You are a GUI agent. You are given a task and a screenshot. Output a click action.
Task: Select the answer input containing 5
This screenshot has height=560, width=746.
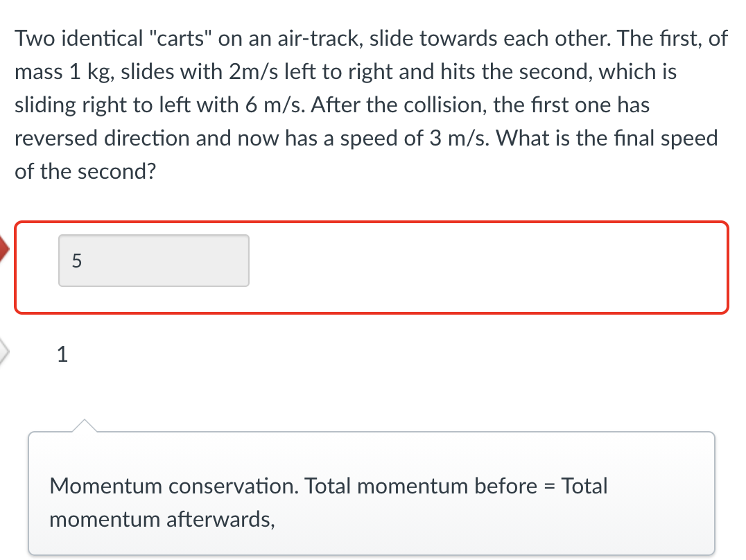tap(153, 261)
